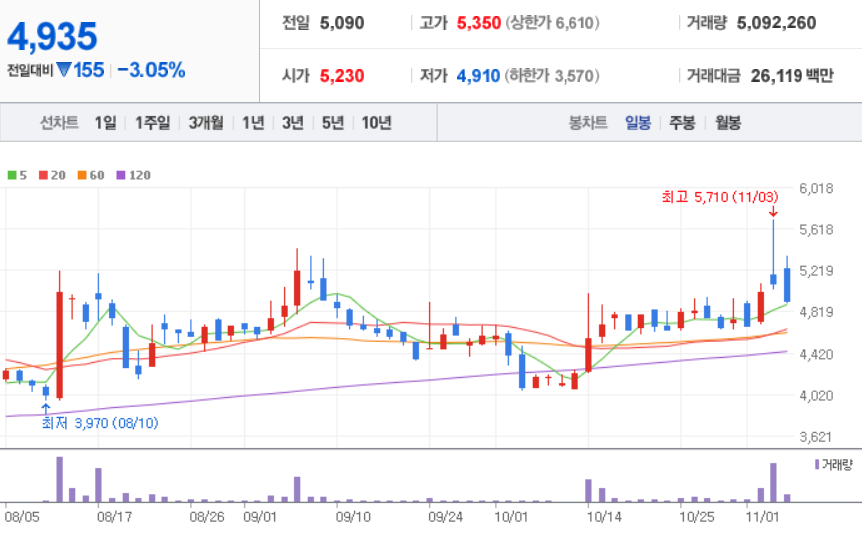Viewport: 862px width, 541px height.
Task: Select the 1년 line chart period
Action: (x=253, y=122)
